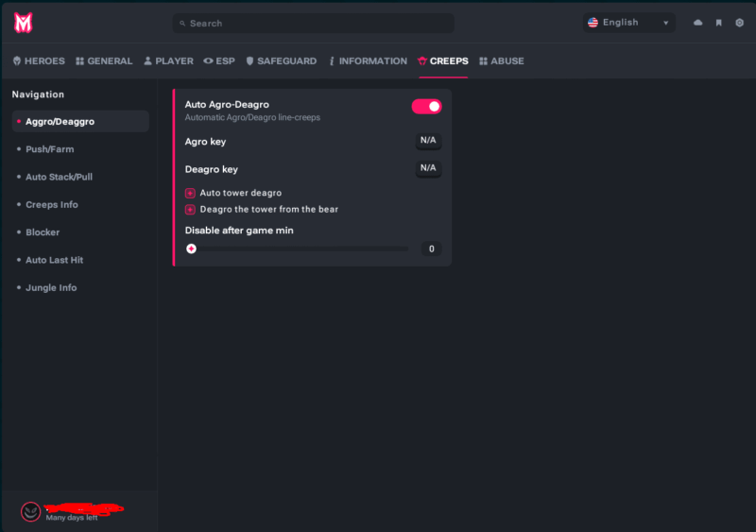Screen dimensions: 756x532
Task: Go to the ESP tab
Action: click(x=219, y=60)
